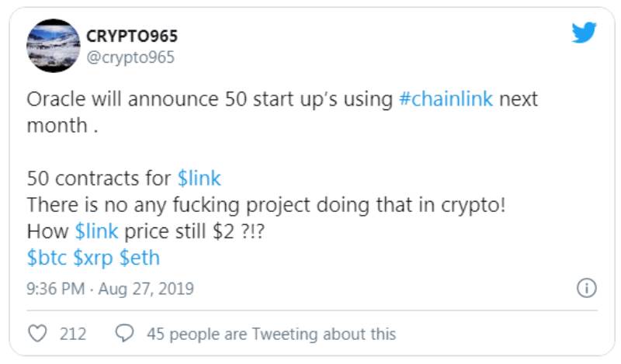Open the $btc cashtag
The image size is (621, 364).
tap(47, 257)
